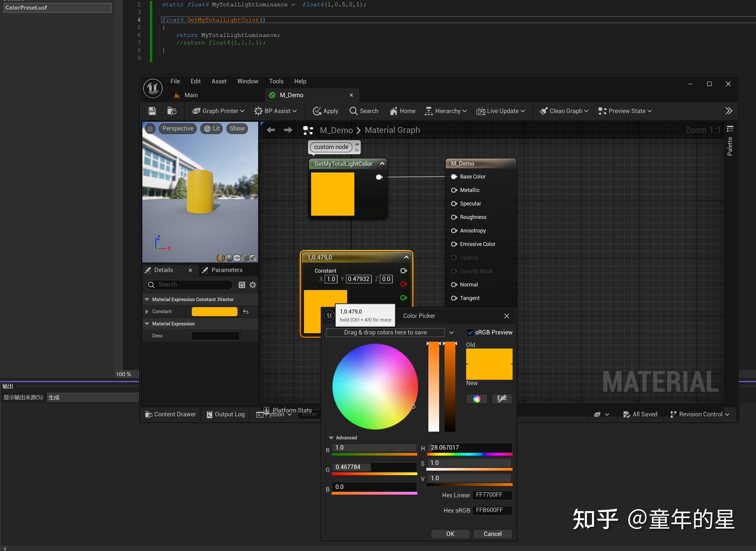Click the back arrow in the graph navigation

[271, 130]
